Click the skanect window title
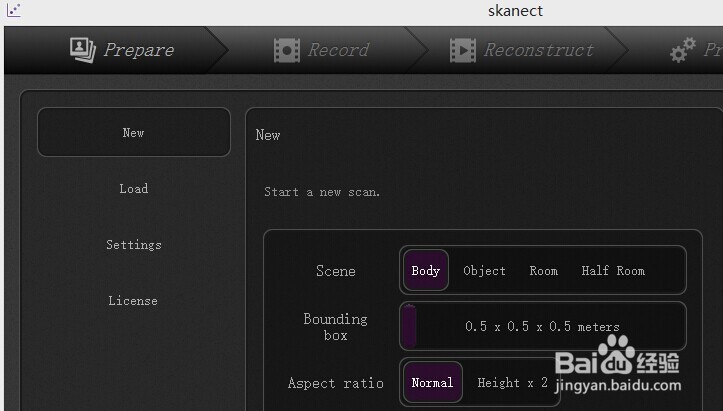Viewport: 723px width, 411px height. (516, 11)
